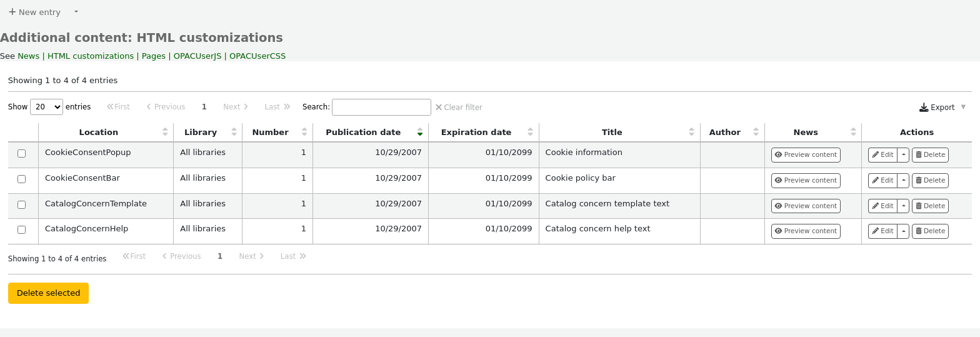Open the OPACUserCSS link
This screenshot has width=980, height=337.
coord(257,56)
